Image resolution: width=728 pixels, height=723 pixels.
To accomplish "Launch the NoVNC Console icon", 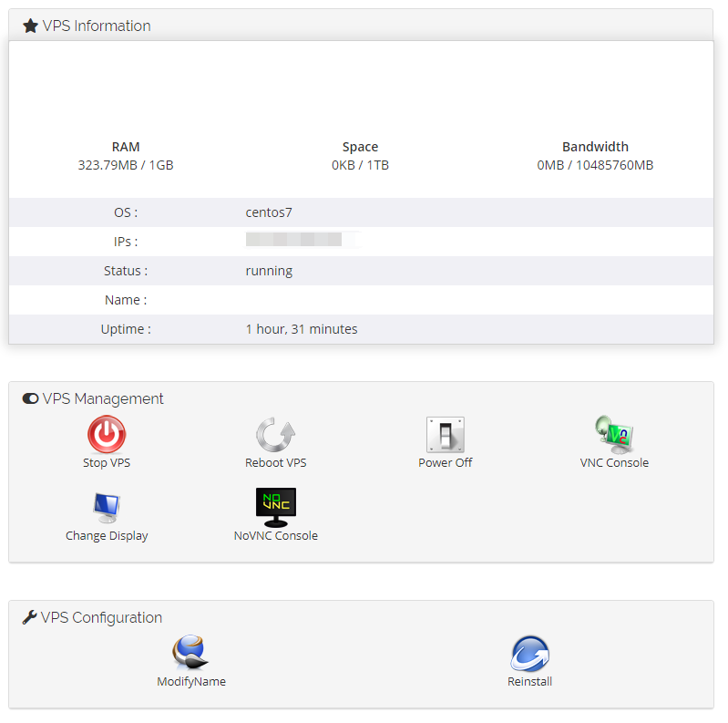I will pos(276,507).
